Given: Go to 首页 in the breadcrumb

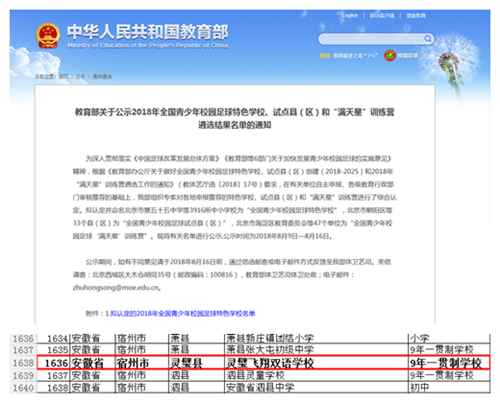Looking at the screenshot, I should pos(63,77).
